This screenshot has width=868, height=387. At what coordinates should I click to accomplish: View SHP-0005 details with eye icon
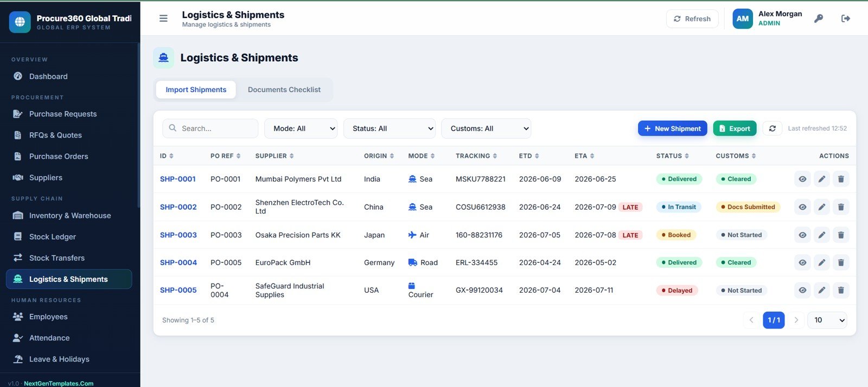[802, 290]
